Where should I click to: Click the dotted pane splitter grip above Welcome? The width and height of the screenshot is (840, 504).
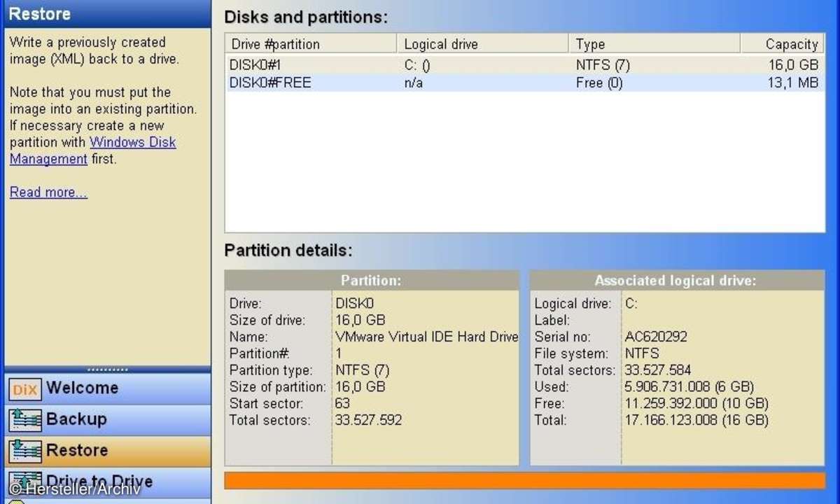(x=107, y=370)
